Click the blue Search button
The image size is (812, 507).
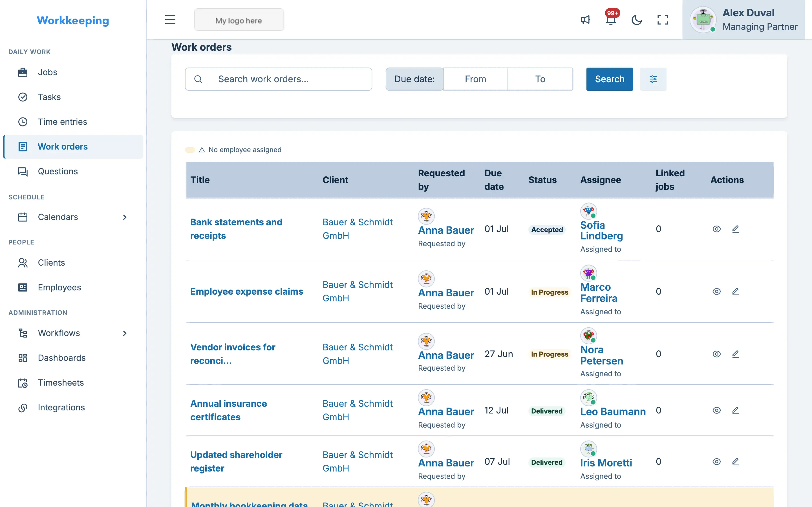click(609, 79)
